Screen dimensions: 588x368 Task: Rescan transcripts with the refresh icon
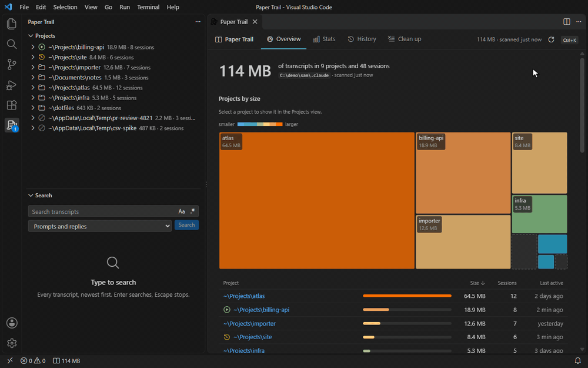552,39
